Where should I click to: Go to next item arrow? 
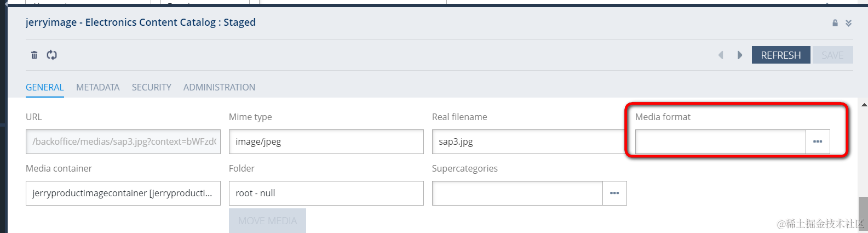740,55
